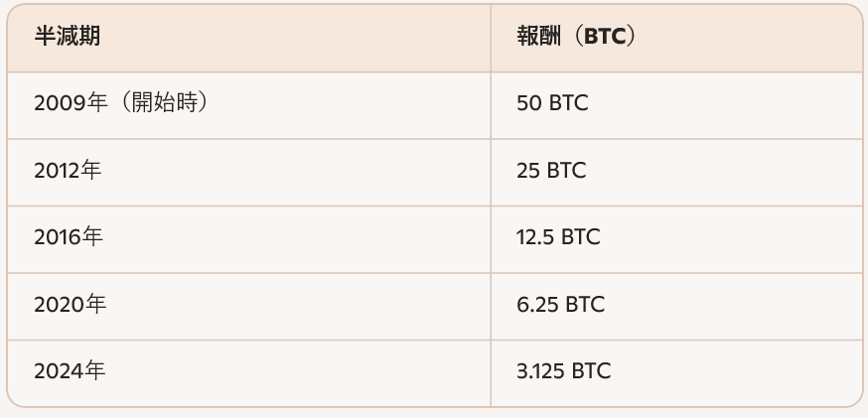Click the number 25 in 2012年 row
Image resolution: width=868 pixels, height=418 pixels.
point(527,171)
